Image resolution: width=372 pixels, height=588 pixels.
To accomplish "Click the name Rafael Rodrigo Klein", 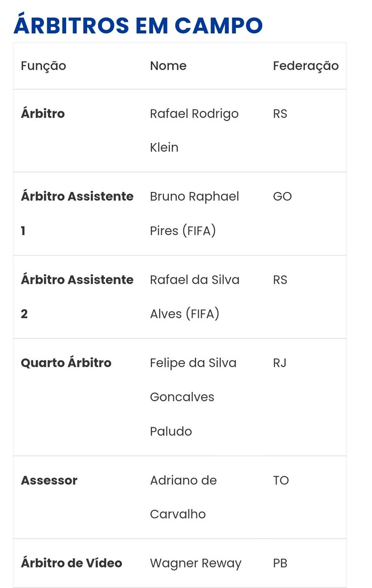I will pos(194,130).
